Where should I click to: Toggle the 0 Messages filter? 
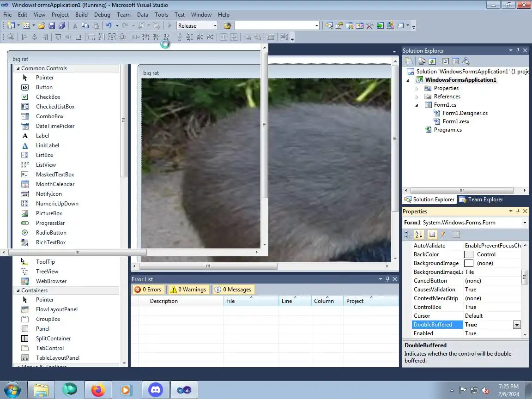(x=233, y=290)
